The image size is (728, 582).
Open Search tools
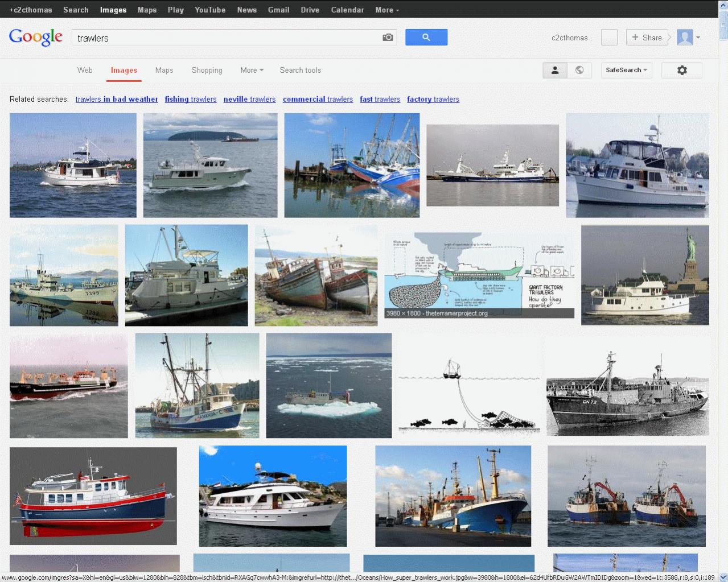(300, 70)
